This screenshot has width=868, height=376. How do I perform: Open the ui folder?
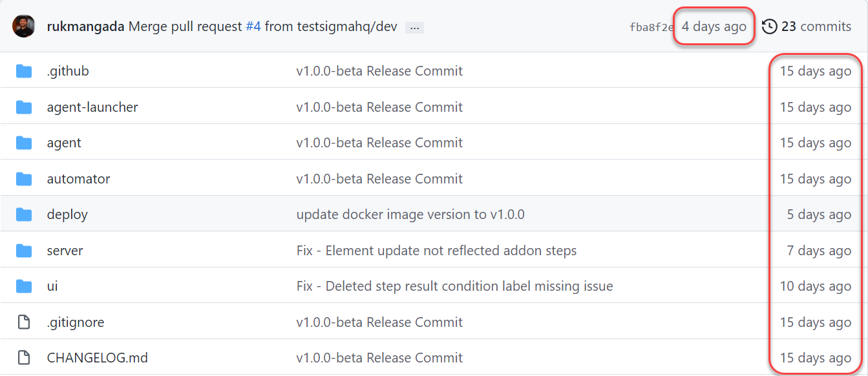52,286
